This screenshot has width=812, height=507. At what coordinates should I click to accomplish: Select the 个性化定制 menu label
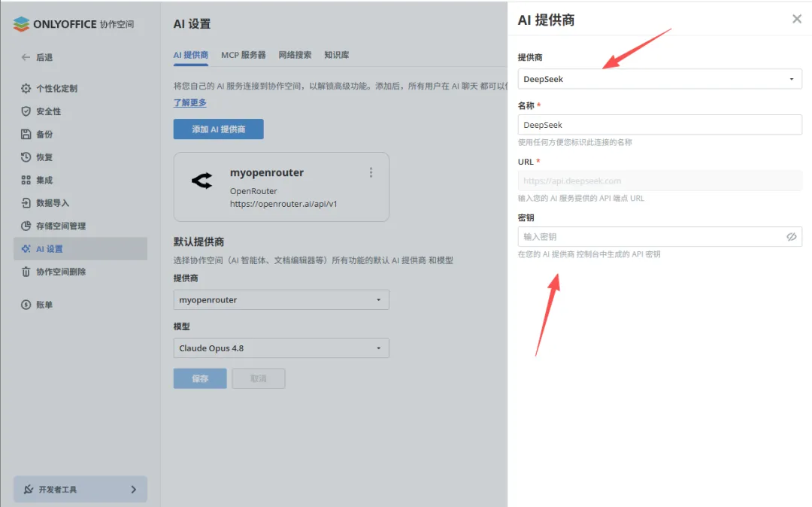(x=57, y=88)
